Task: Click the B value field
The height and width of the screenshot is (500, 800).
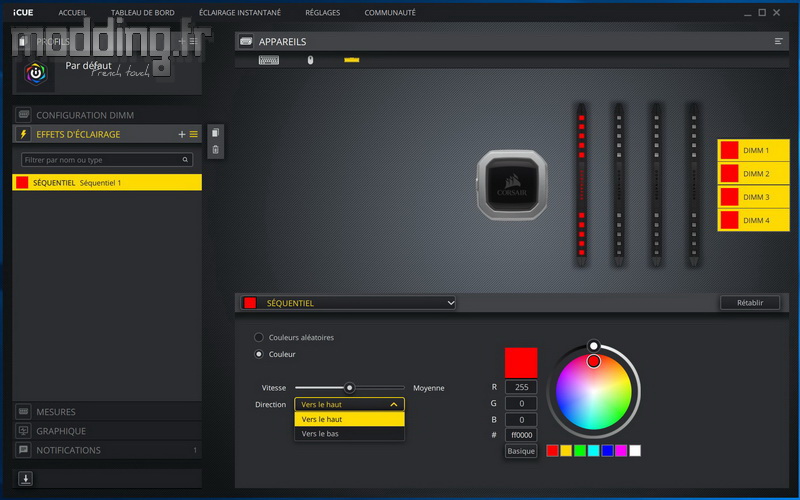Action: tap(521, 419)
